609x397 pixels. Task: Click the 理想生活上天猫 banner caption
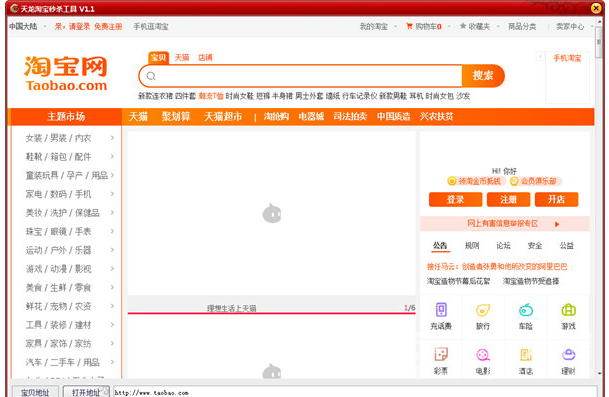231,308
